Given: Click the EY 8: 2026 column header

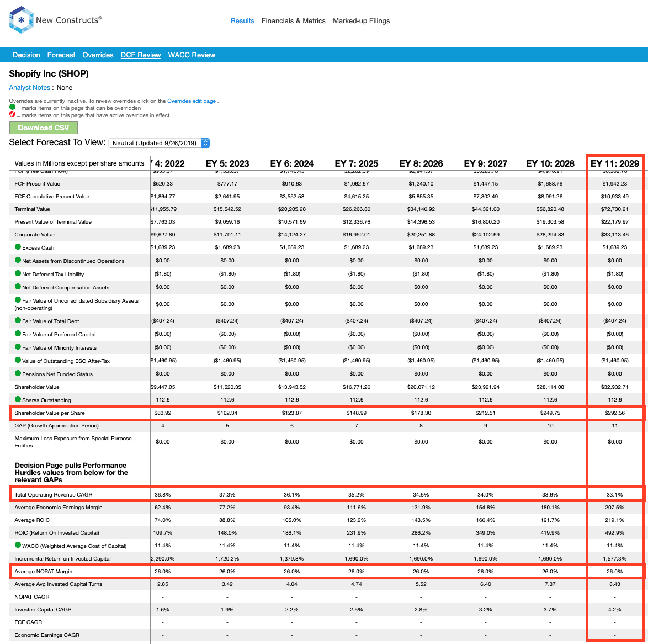Looking at the screenshot, I should (421, 164).
